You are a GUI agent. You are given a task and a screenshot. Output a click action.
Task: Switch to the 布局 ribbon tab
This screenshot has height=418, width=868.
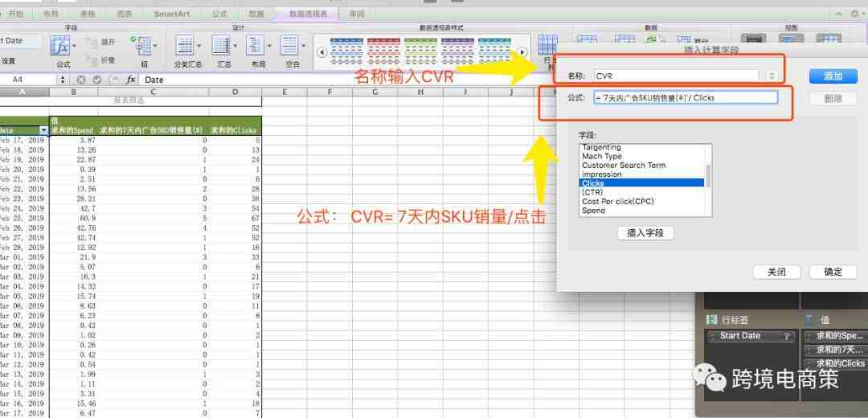[x=51, y=14]
